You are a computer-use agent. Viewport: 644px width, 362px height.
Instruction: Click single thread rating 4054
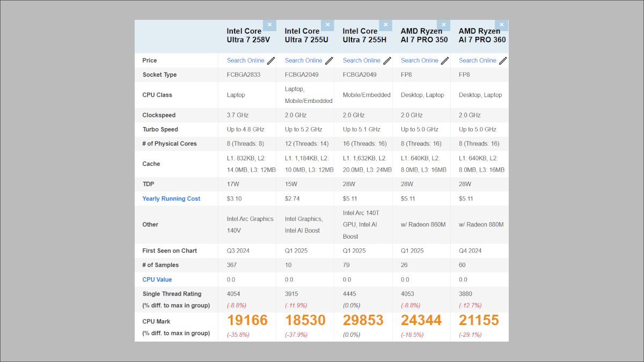pyautogui.click(x=233, y=294)
